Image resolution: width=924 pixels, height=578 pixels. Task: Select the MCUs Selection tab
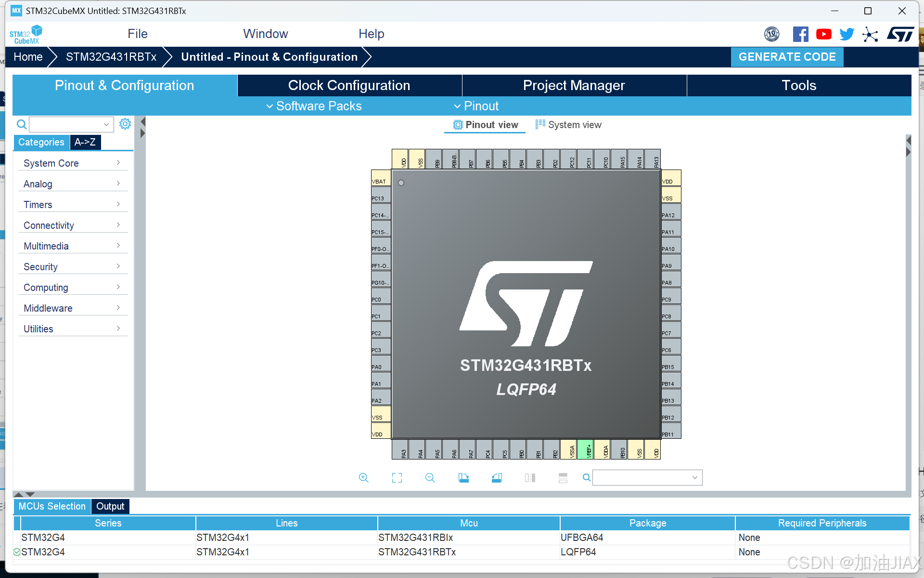(x=52, y=506)
